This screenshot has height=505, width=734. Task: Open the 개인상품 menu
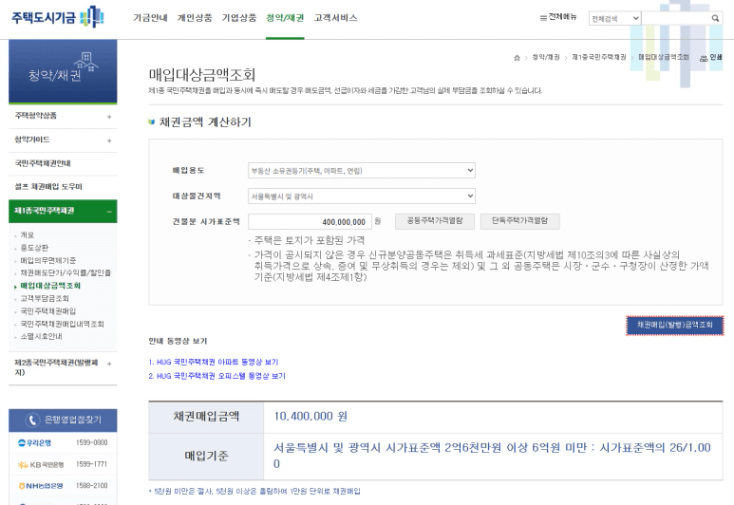(195, 18)
